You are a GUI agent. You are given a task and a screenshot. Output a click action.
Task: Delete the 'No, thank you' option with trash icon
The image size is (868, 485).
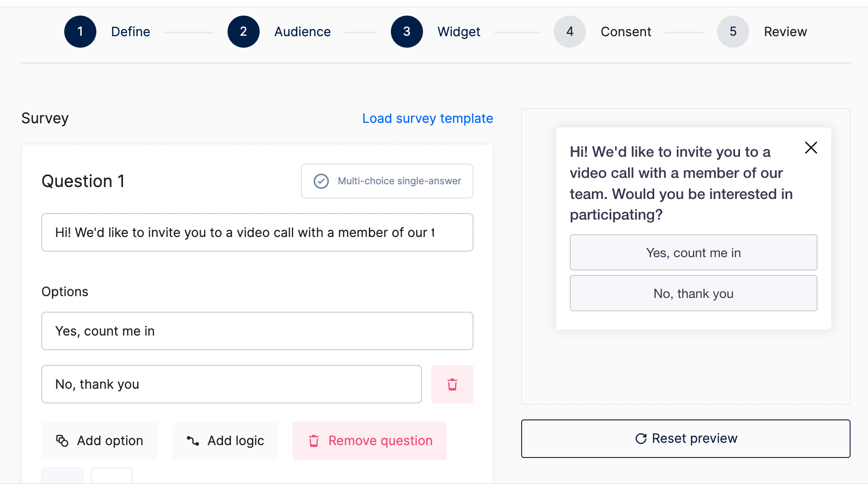coord(452,384)
